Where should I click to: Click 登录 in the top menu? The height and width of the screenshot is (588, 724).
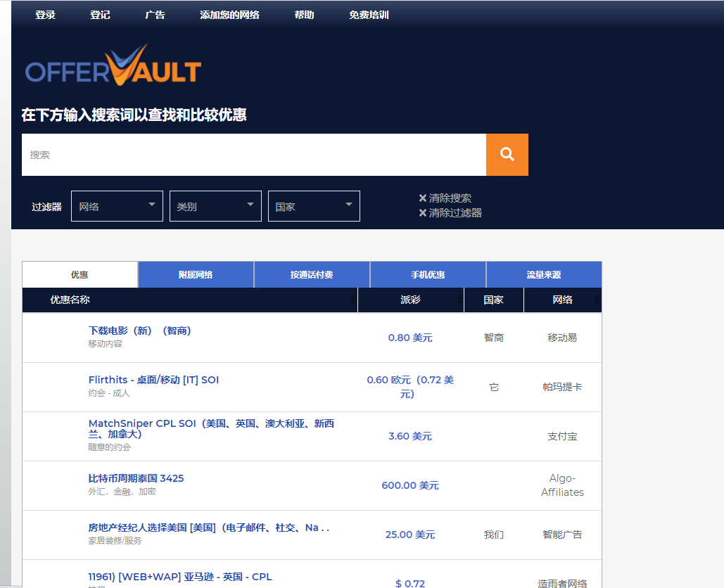tap(46, 15)
